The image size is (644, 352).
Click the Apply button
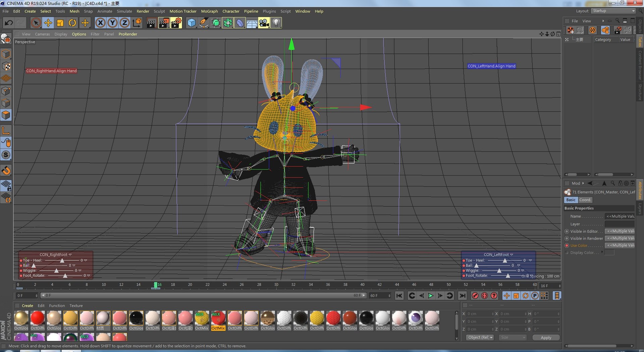[x=546, y=338]
